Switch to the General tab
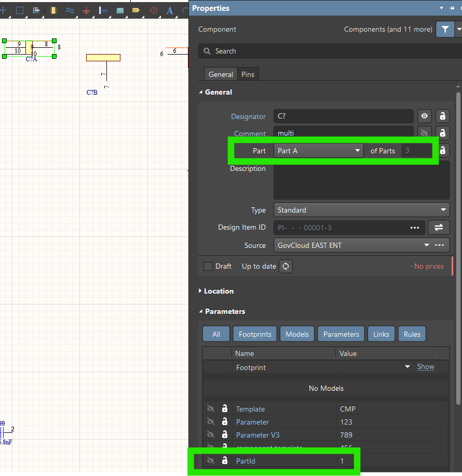This screenshot has height=476, width=462. pyautogui.click(x=221, y=74)
